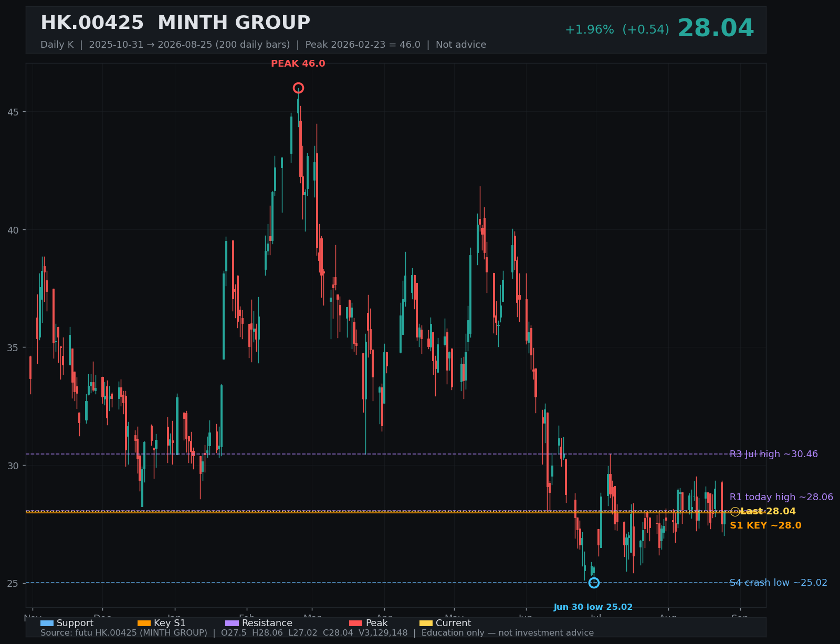Click the yellow Current legend swatch

(x=426, y=623)
